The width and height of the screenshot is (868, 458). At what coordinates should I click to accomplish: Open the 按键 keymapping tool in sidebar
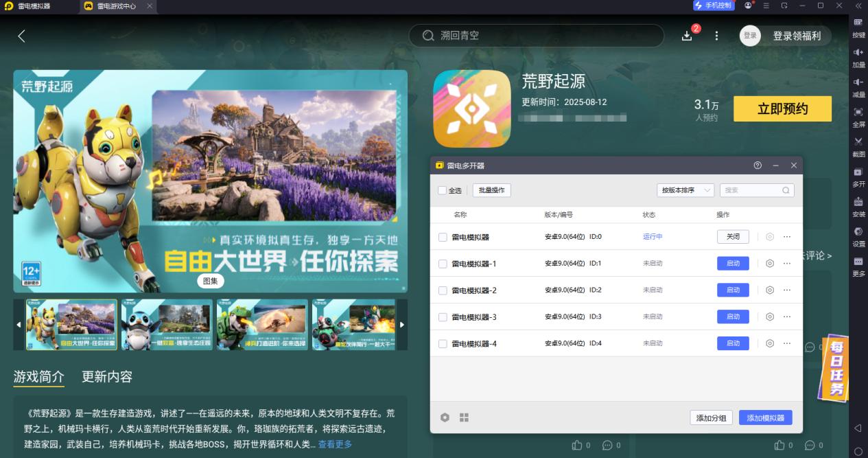click(858, 27)
